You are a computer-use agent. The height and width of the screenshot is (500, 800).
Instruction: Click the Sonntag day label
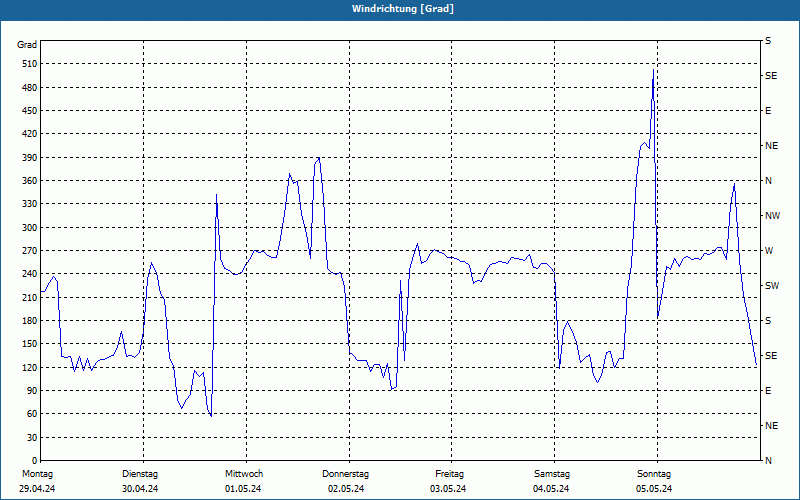pos(654,474)
